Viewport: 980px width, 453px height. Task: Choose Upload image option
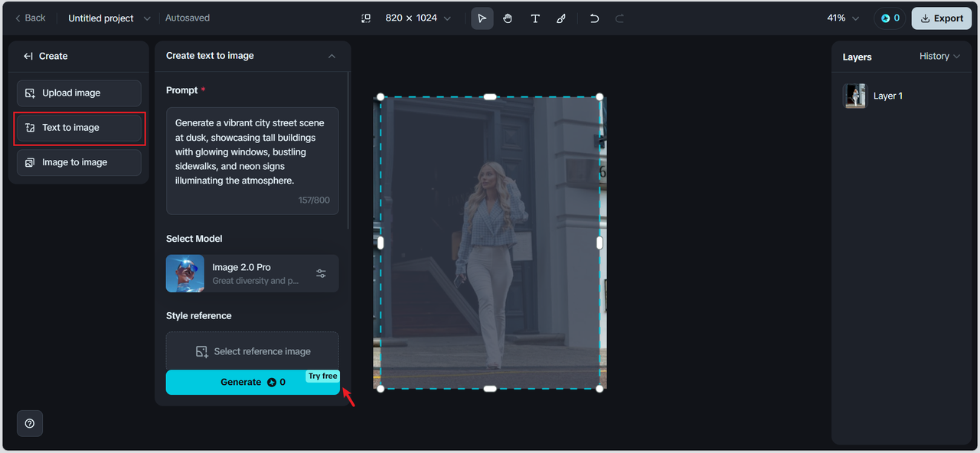79,93
